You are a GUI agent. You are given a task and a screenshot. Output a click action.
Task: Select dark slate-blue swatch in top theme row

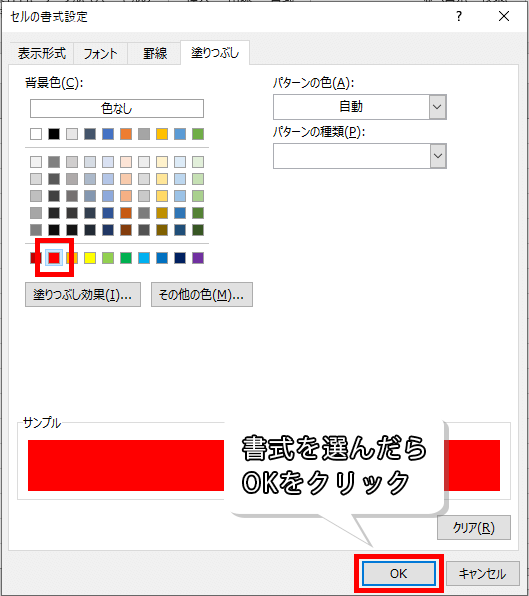pyautogui.click(x=90, y=134)
